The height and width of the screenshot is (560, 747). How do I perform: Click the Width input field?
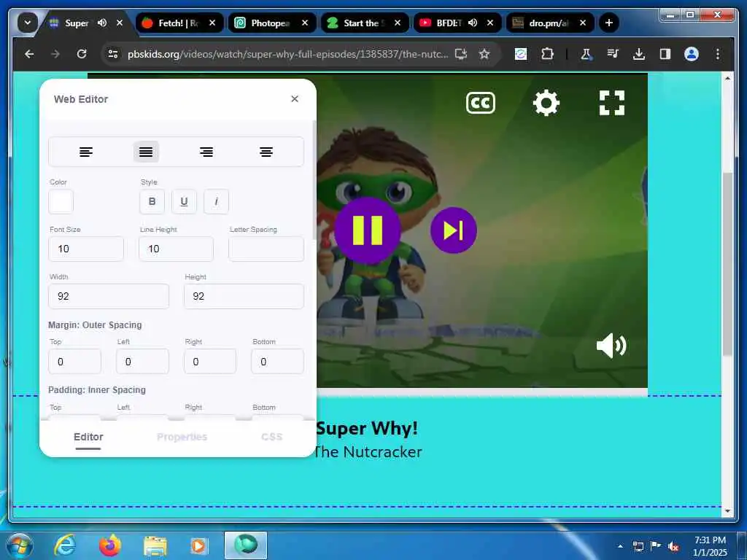[109, 296]
